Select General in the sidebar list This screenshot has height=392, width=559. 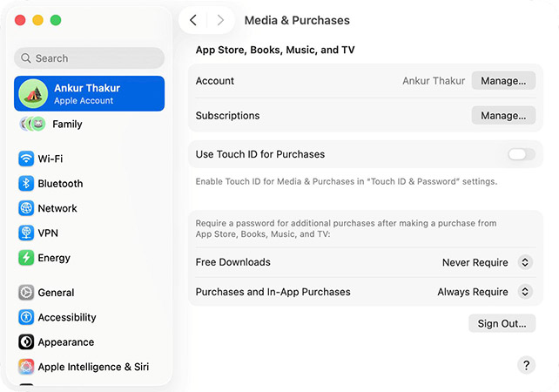point(56,293)
